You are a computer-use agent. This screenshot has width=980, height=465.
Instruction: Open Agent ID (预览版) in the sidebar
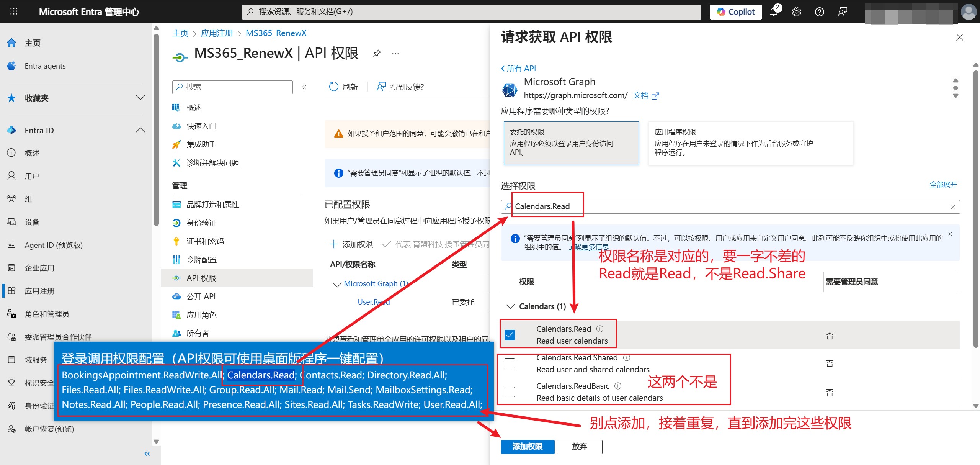coord(54,245)
